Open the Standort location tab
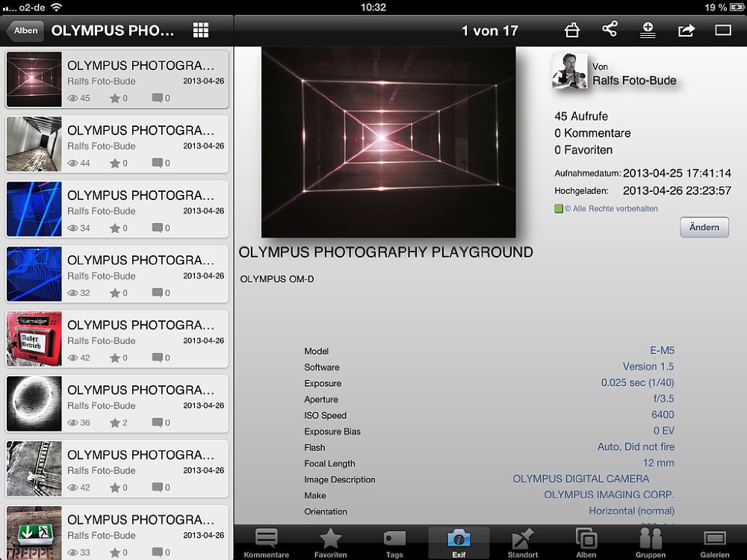747x560 pixels. (523, 543)
